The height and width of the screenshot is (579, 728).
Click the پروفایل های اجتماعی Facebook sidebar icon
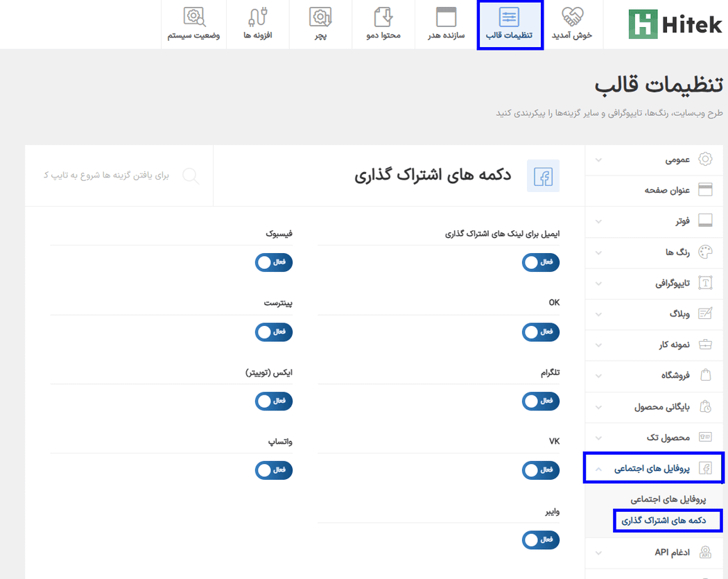coord(705,468)
